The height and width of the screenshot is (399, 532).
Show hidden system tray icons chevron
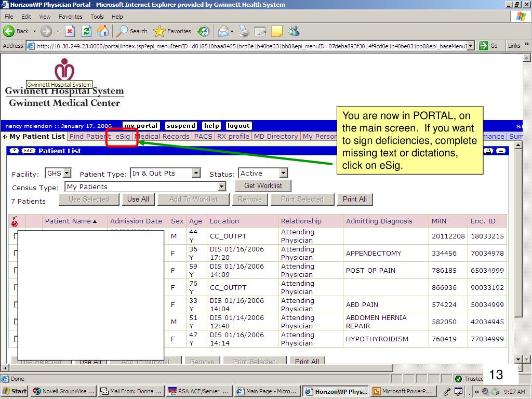[x=477, y=392]
